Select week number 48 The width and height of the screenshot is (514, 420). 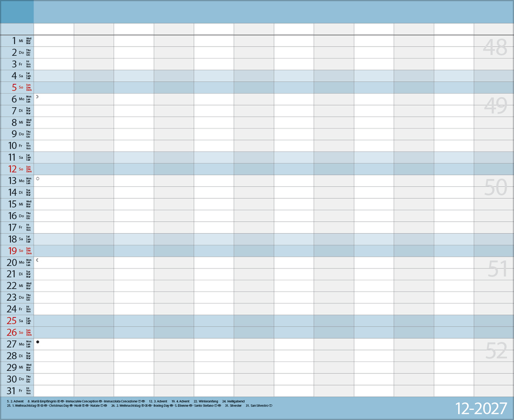coord(495,48)
